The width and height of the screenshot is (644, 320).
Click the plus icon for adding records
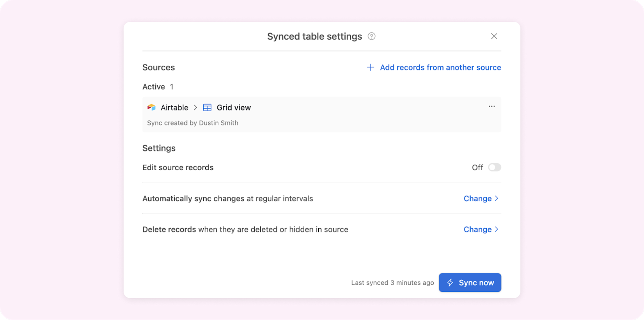tap(370, 67)
